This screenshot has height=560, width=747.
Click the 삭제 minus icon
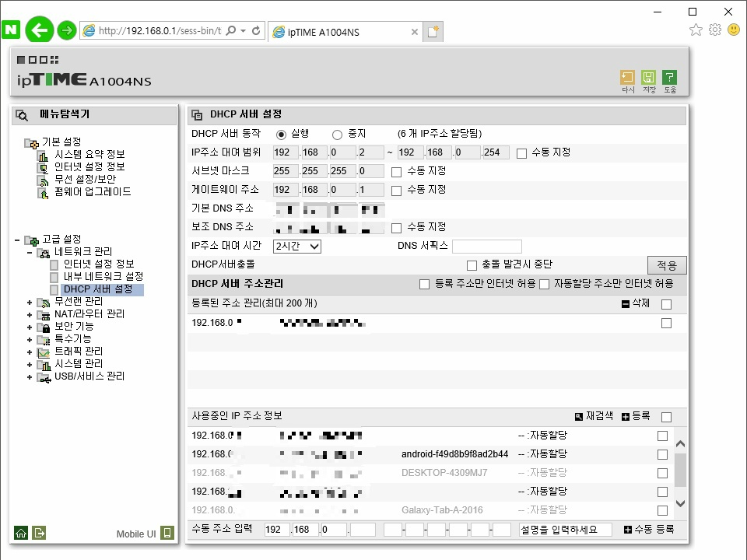click(x=626, y=304)
